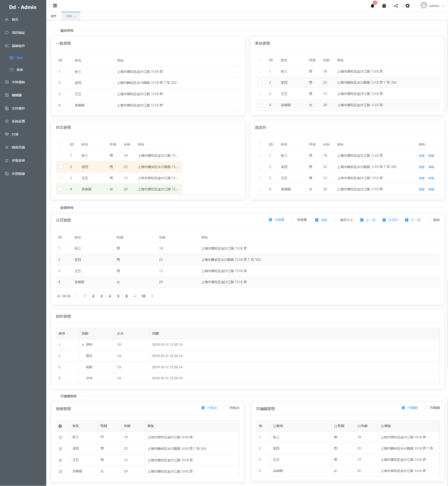This screenshot has height=486, width=448.
Task: Select the 列拖动 radio option
Action: point(232,408)
